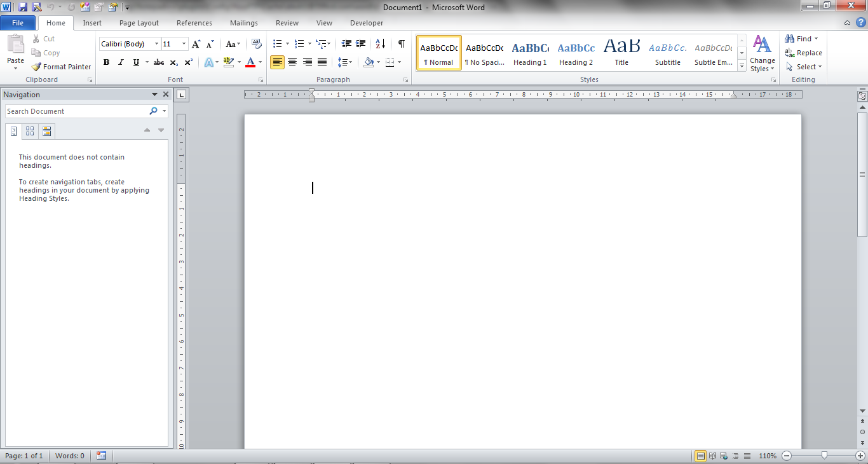Viewport: 868px width, 464px height.
Task: Apply strikethrough formatting
Action: [158, 62]
